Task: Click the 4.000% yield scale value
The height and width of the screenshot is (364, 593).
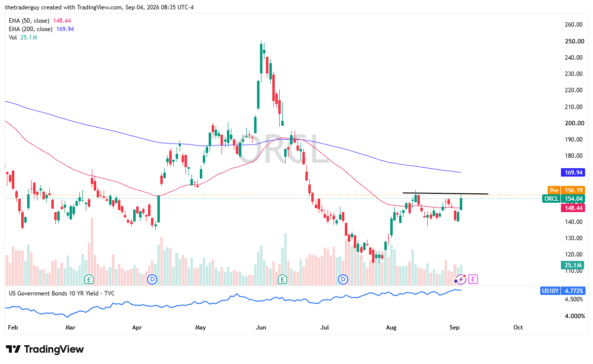Action: coord(575,316)
